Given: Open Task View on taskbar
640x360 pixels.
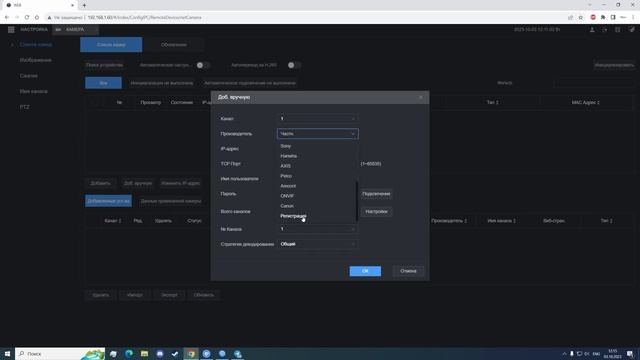Looking at the screenshot, I should [x=113, y=353].
